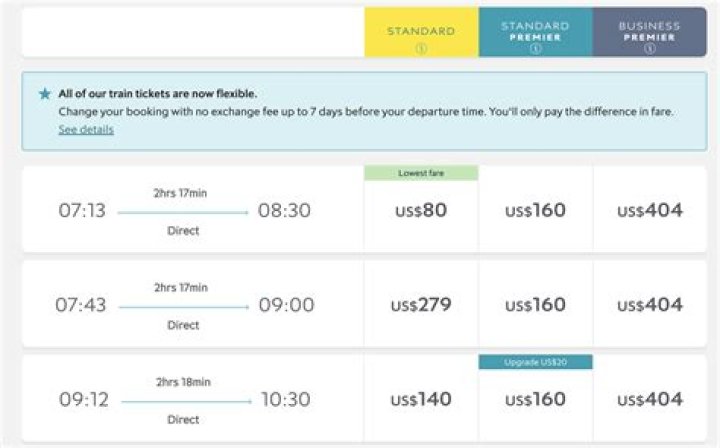Select US$404 Business Premier for 07:13 departure

coord(650,211)
